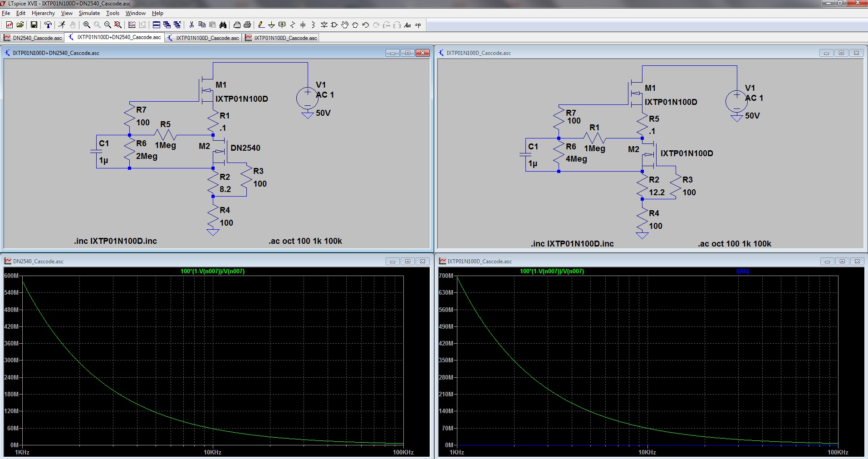Open the Tools menu

click(x=113, y=13)
